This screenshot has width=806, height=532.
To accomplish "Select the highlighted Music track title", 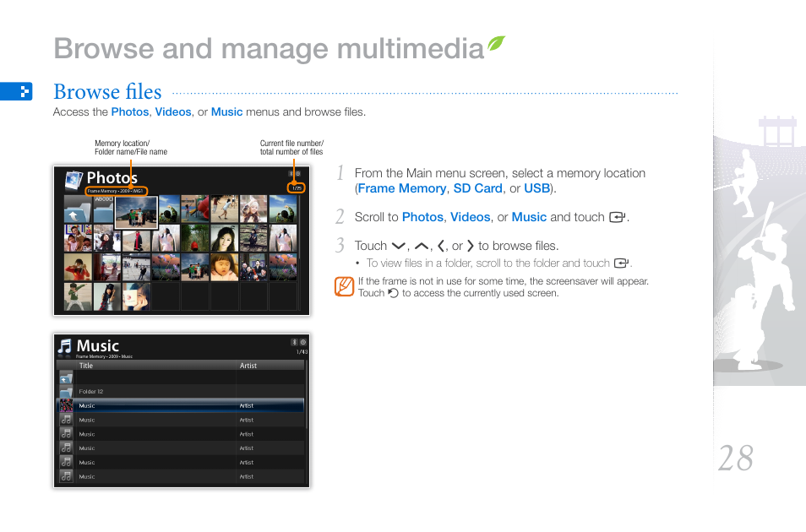I will [87, 405].
